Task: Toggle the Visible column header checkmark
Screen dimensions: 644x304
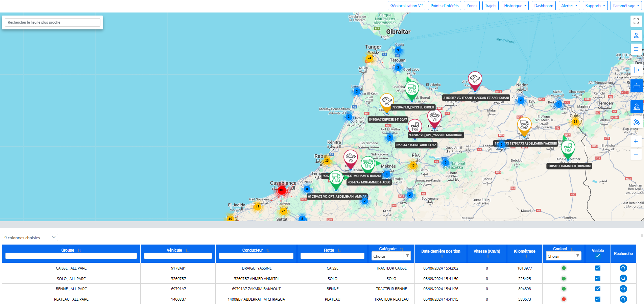Action: pos(598,256)
